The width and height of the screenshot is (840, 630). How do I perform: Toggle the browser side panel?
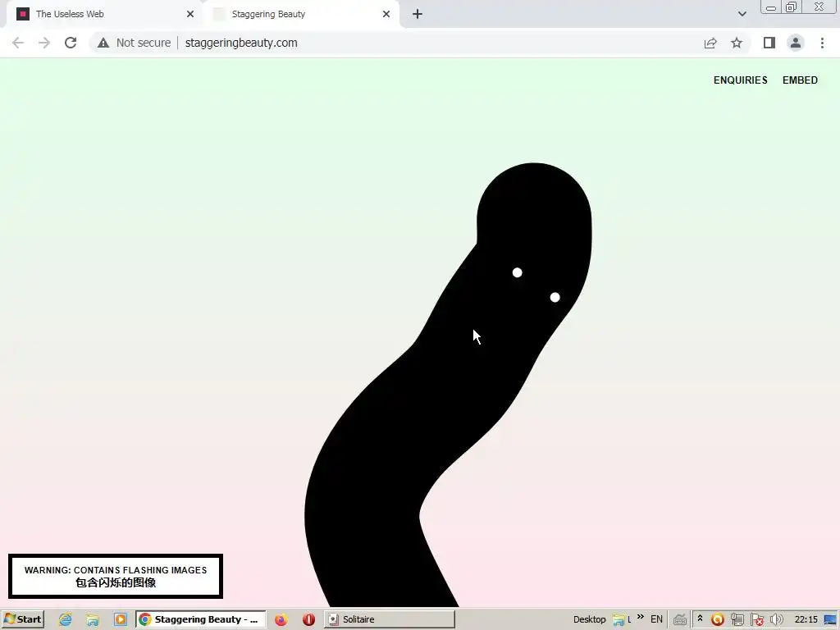[x=769, y=43]
